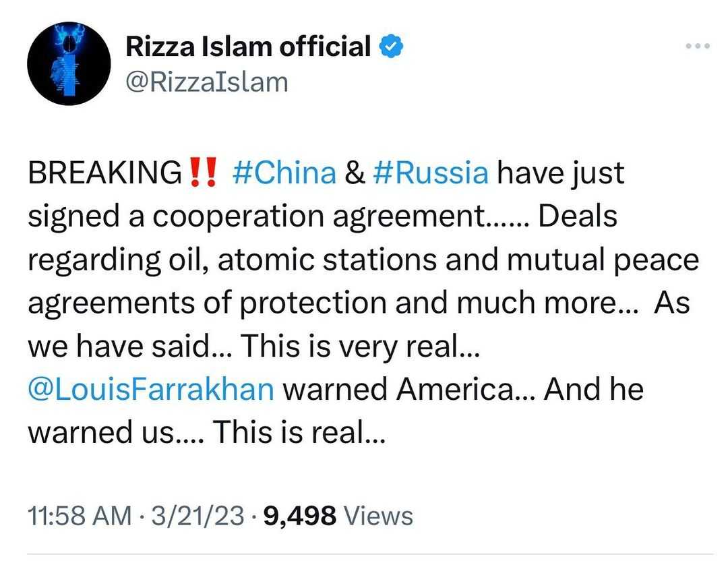Open the #China hashtag
Screen dimensions: 728x565
[284, 173]
